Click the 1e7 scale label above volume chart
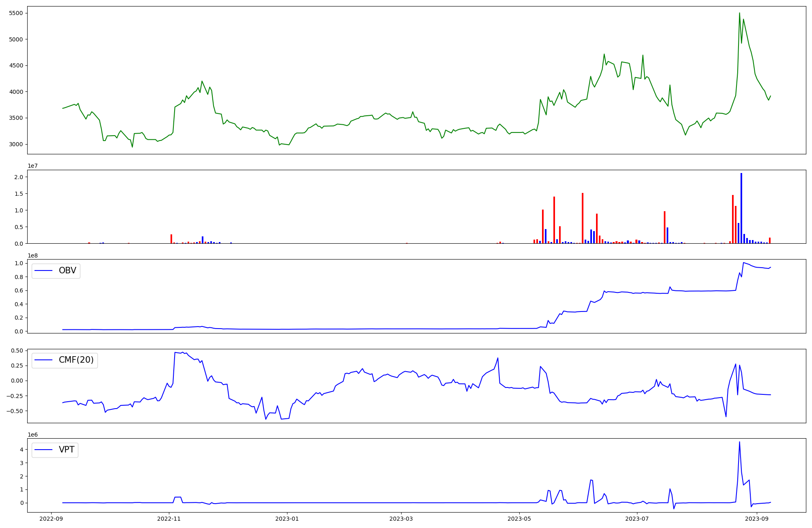 33,166
